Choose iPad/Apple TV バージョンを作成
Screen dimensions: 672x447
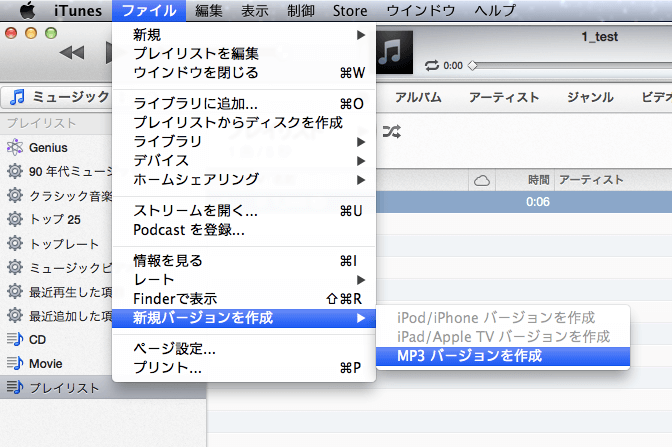[x=503, y=336]
